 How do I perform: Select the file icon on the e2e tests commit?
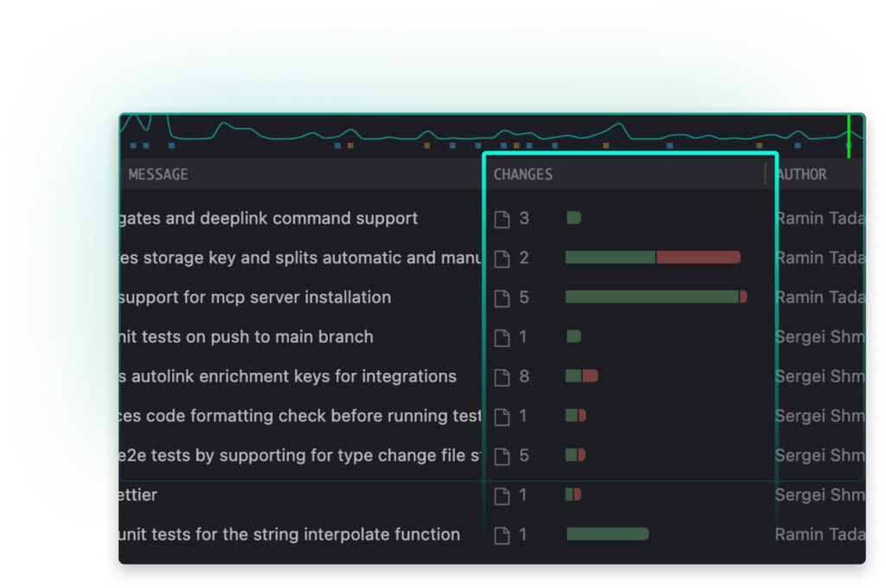click(501, 456)
